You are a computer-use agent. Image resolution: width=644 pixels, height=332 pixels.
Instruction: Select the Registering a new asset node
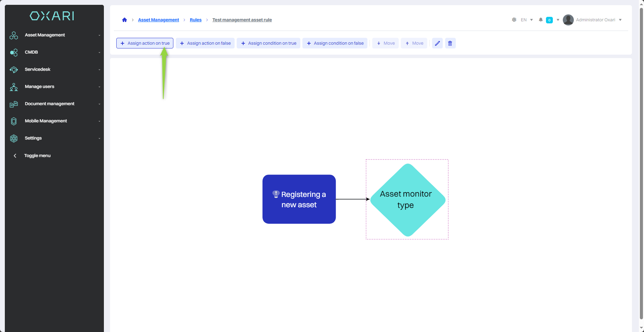(x=299, y=199)
